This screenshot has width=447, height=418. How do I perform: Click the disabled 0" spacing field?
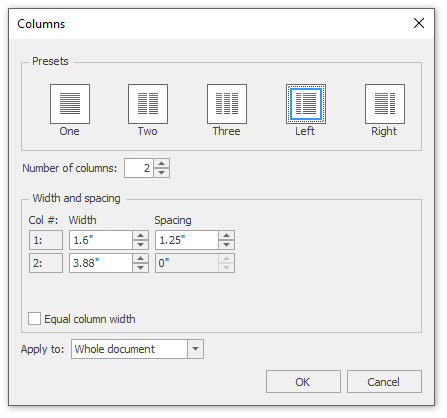(187, 263)
